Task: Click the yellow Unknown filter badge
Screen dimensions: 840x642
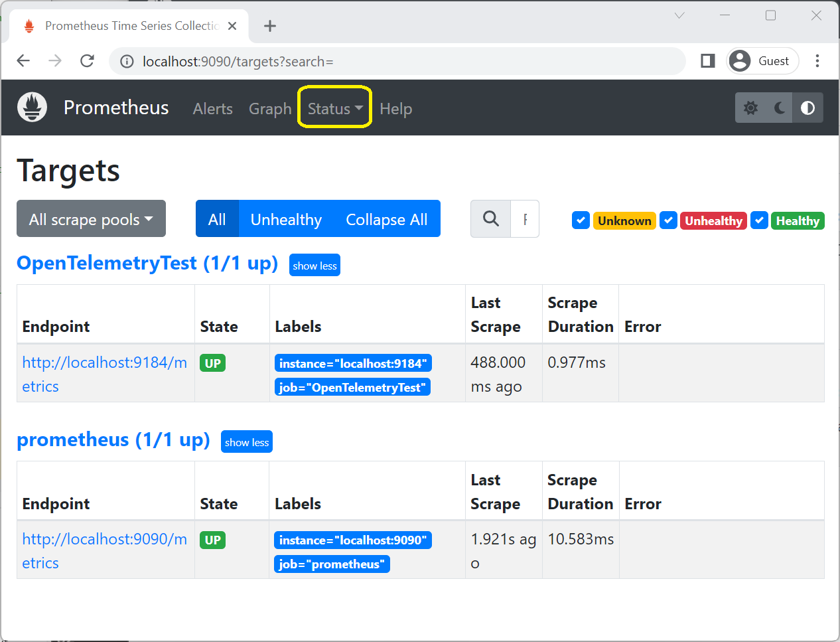Action: coord(624,220)
